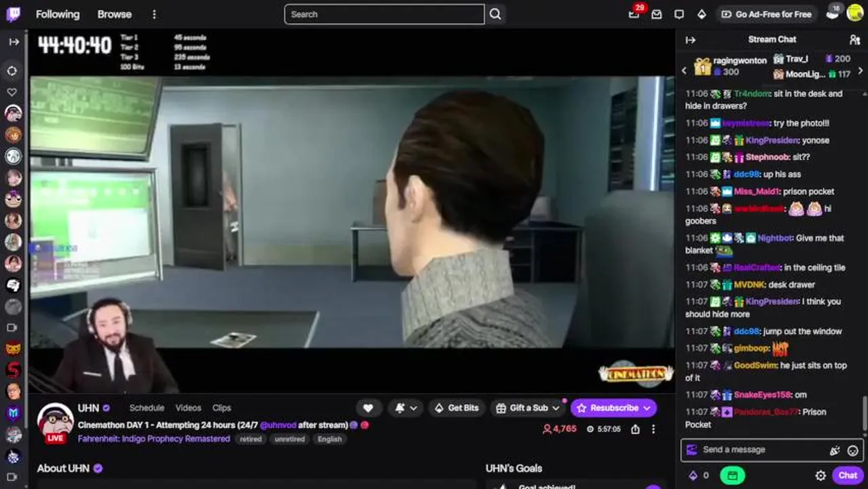Open the Browse page
The height and width of the screenshot is (489, 868).
[114, 14]
